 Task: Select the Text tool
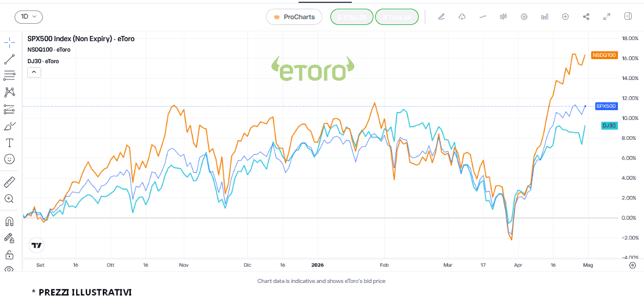pyautogui.click(x=9, y=142)
